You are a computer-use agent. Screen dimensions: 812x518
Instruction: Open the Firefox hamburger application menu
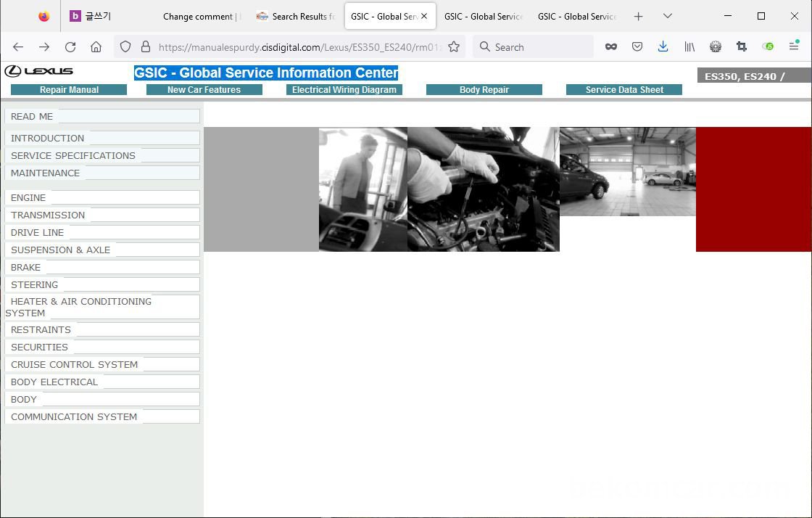pyautogui.click(x=794, y=46)
